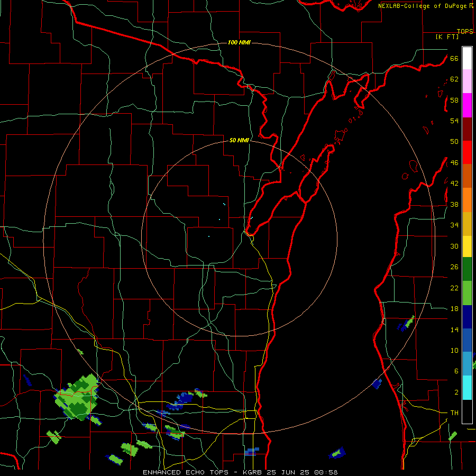
Task: Click the 58 legend value
Action: [454, 100]
